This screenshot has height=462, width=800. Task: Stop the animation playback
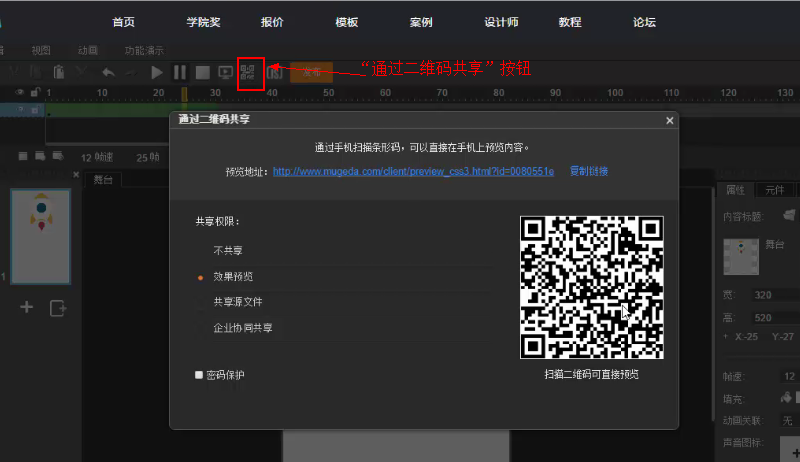pyautogui.click(x=203, y=72)
